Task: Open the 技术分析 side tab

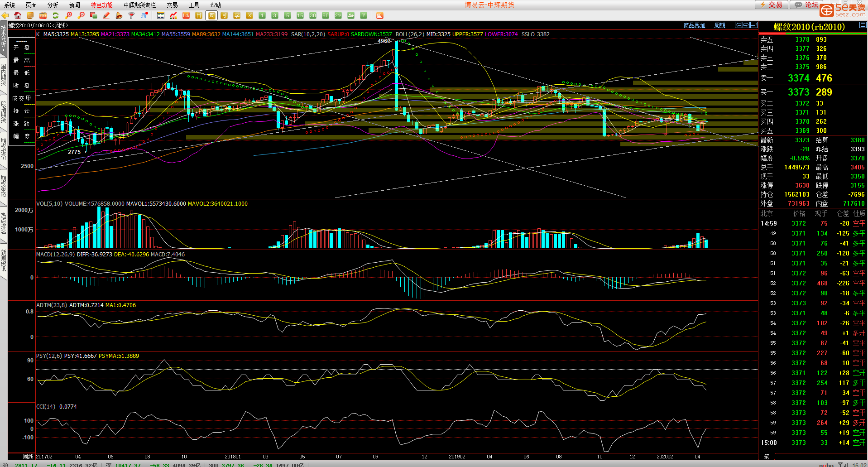Action: [x=4, y=39]
